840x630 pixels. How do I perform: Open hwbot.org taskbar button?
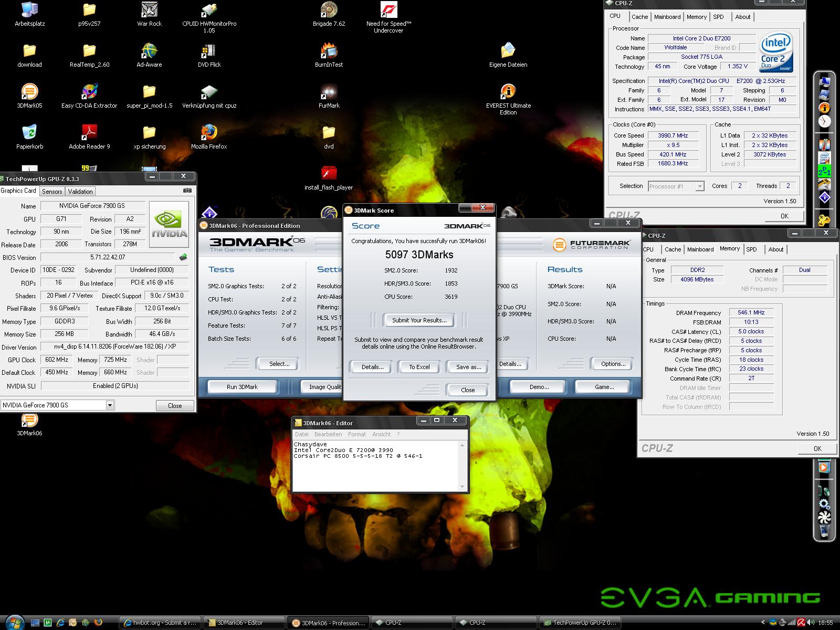point(159,623)
